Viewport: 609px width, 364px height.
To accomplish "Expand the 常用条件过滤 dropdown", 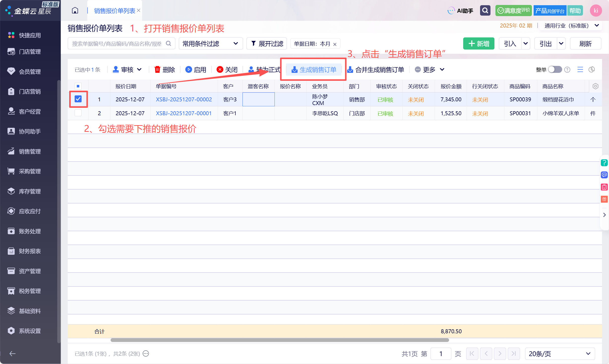I will tap(211, 44).
